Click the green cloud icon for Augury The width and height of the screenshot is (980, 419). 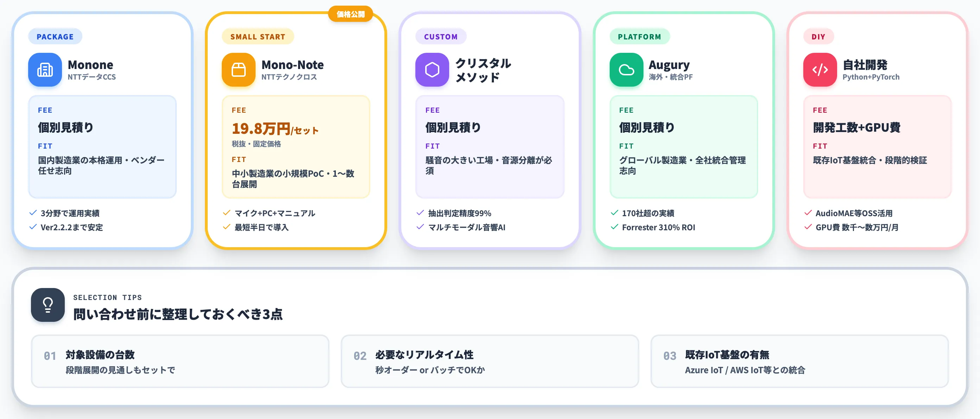pyautogui.click(x=626, y=70)
